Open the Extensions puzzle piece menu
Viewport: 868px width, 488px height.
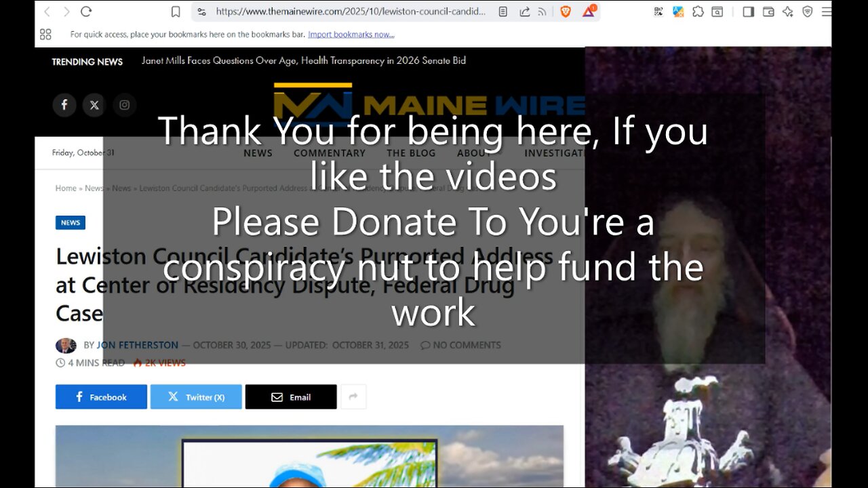point(698,12)
